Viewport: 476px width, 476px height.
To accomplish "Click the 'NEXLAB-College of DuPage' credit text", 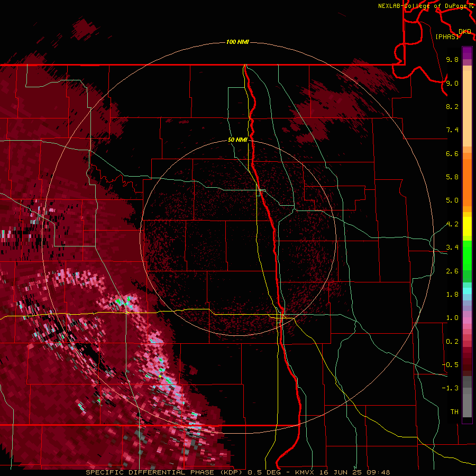I will (422, 6).
